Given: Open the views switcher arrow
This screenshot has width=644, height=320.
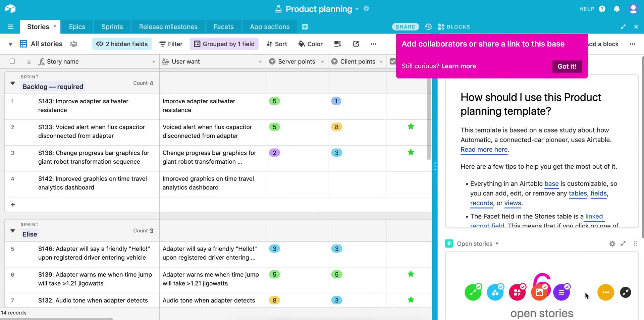Looking at the screenshot, I should click(10, 44).
